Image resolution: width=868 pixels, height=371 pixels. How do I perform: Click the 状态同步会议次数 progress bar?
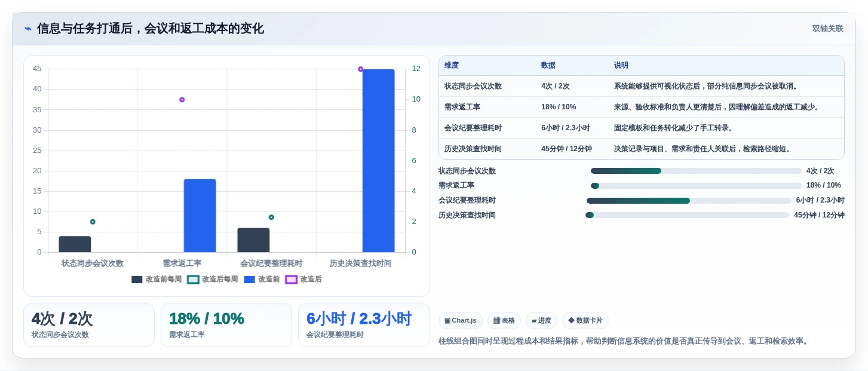tap(696, 171)
